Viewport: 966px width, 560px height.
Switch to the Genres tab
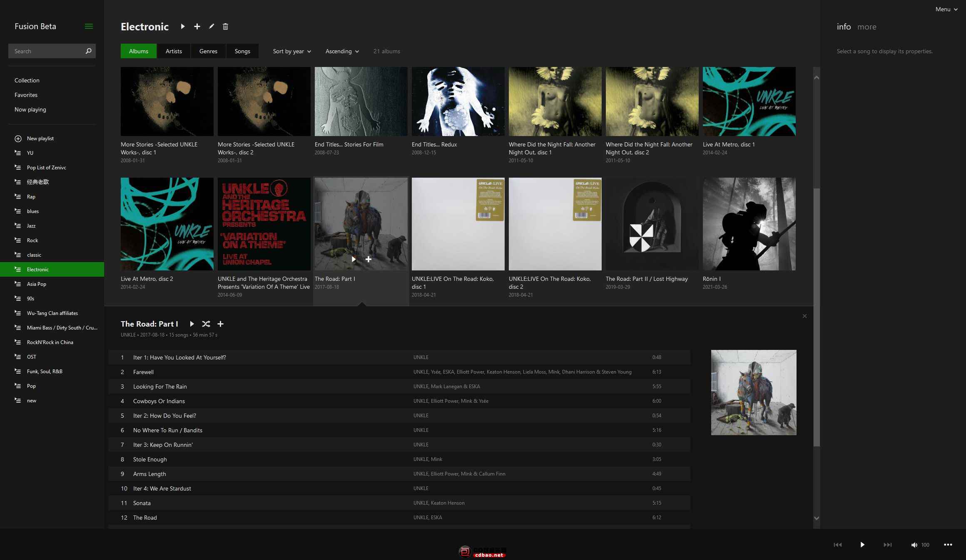(x=208, y=51)
